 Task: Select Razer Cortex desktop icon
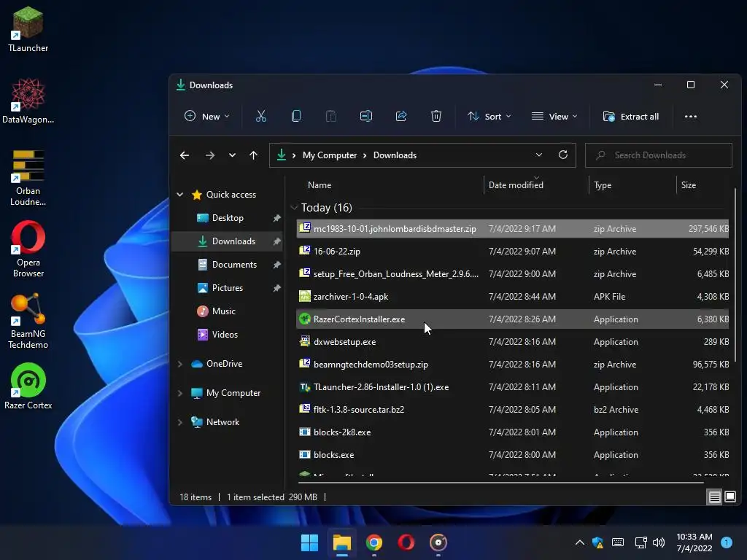(x=28, y=386)
